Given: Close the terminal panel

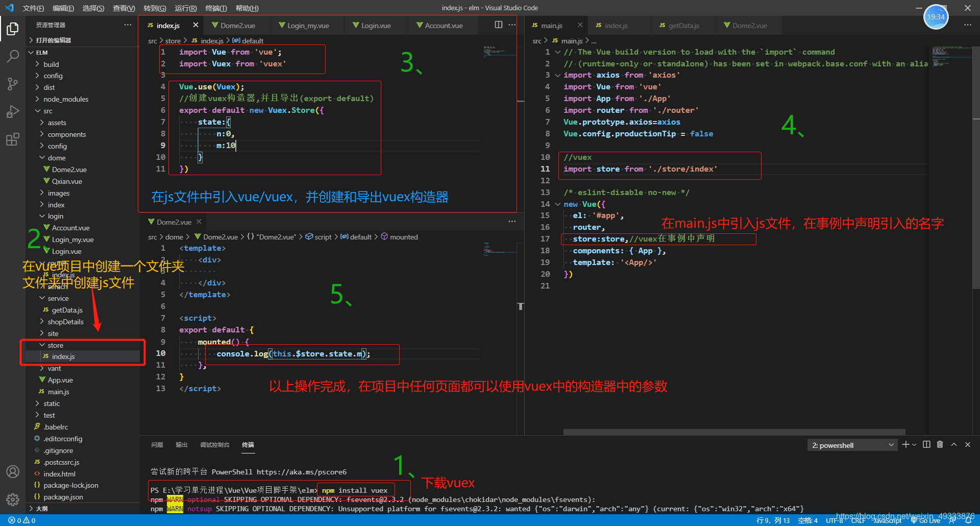Looking at the screenshot, I should pyautogui.click(x=967, y=444).
